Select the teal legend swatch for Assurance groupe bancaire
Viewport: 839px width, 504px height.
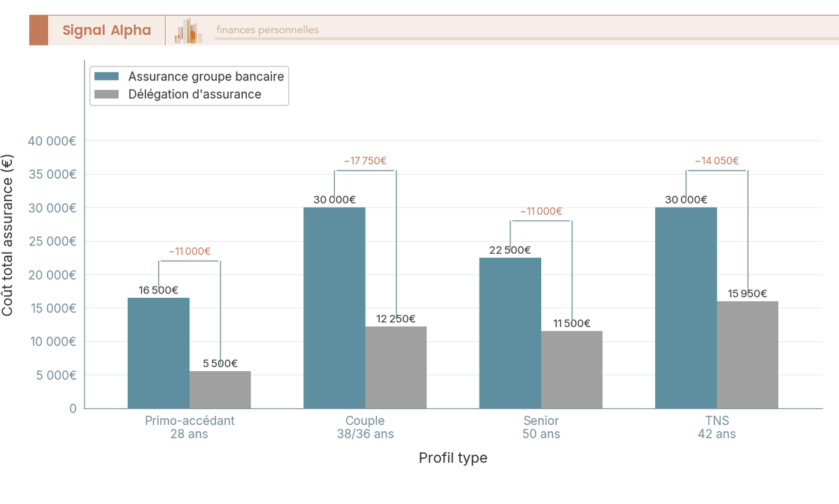[108, 77]
